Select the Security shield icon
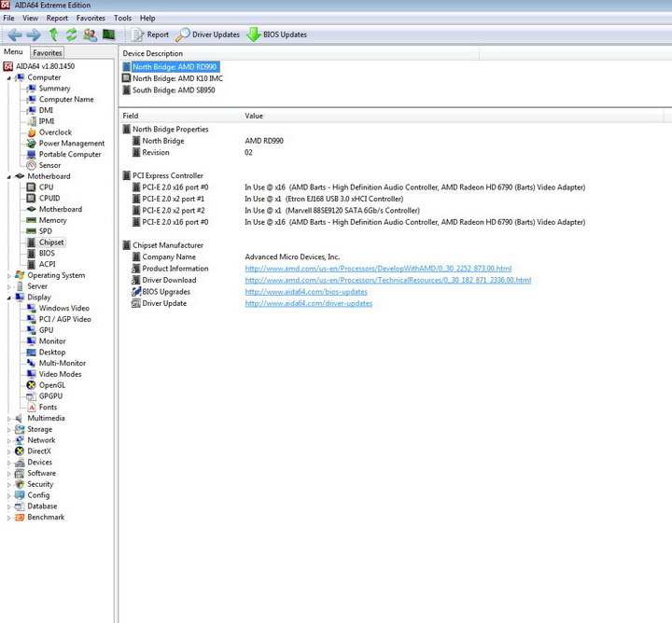Screen dimensions: 672x623 coord(20,484)
